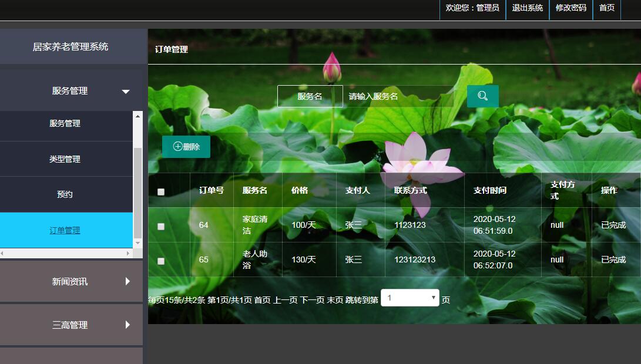Viewport: 641px width, 364px height.
Task: Check the box for order 65
Action: coord(161,261)
